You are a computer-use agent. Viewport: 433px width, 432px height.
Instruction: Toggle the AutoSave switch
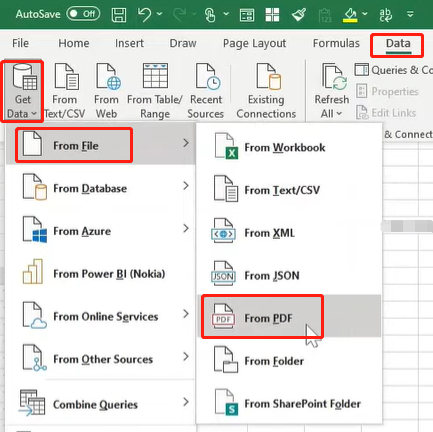(x=83, y=14)
